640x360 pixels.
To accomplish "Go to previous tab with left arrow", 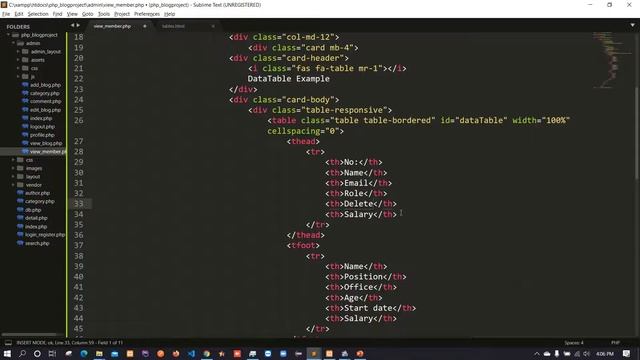I will coord(73,25).
